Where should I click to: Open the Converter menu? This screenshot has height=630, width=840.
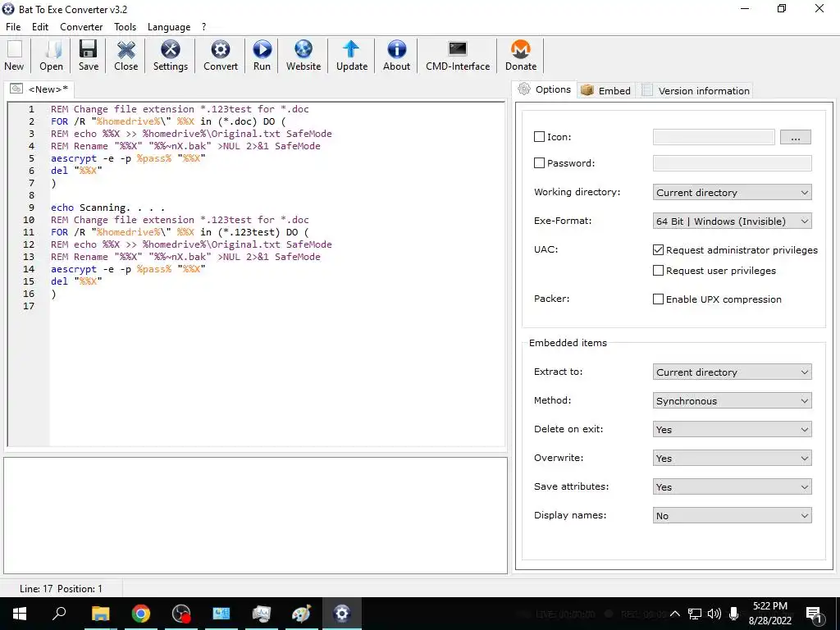[x=81, y=27]
